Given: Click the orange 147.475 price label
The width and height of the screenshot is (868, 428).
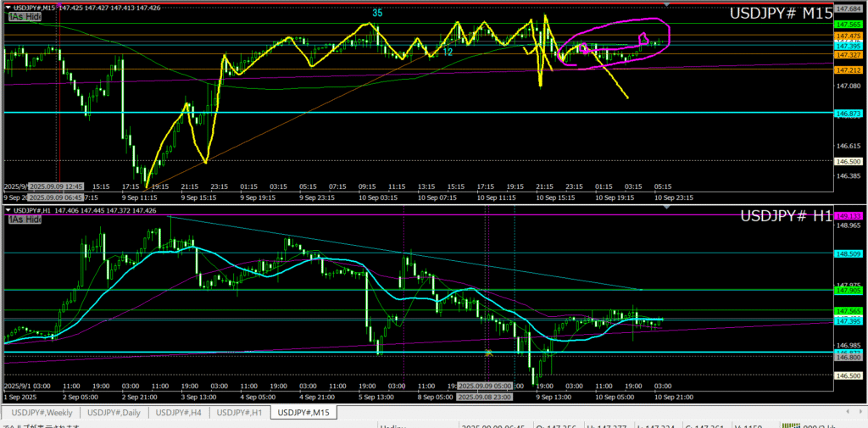Looking at the screenshot, I should click(x=848, y=36).
